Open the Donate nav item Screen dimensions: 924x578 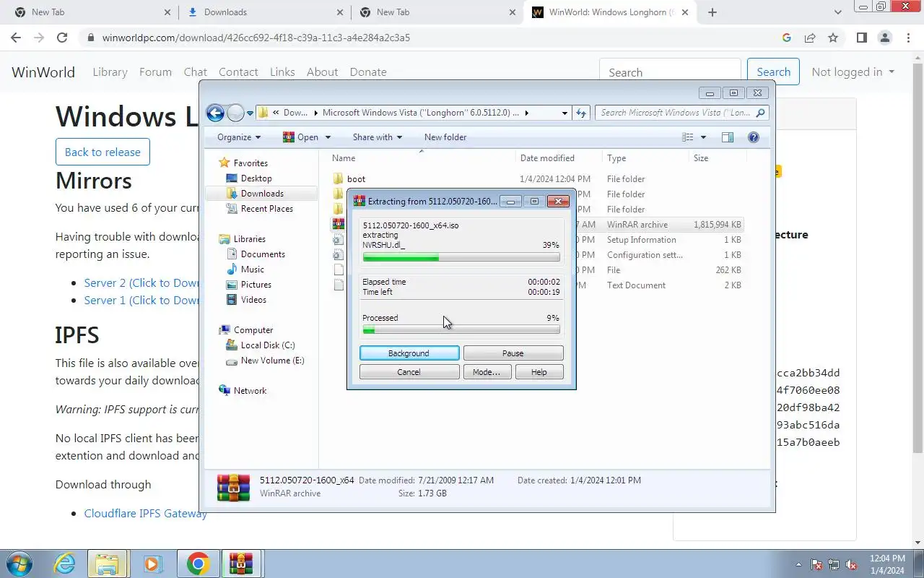coord(368,72)
